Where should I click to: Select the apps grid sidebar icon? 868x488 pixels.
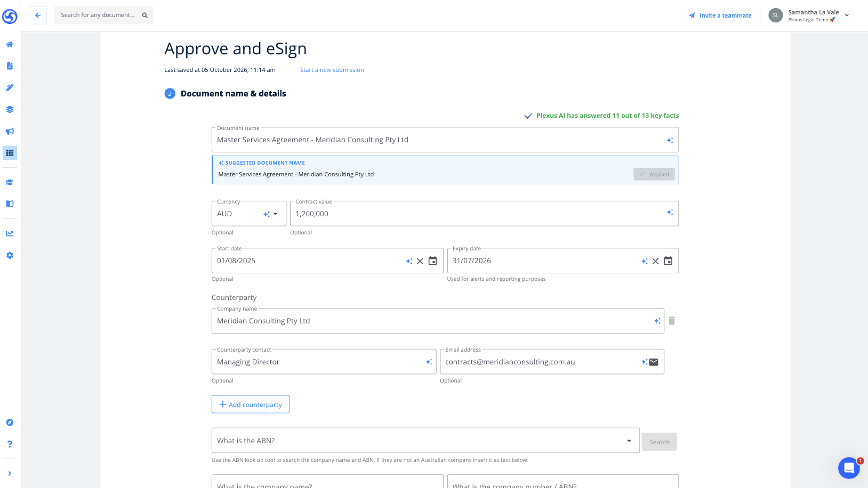(10, 153)
